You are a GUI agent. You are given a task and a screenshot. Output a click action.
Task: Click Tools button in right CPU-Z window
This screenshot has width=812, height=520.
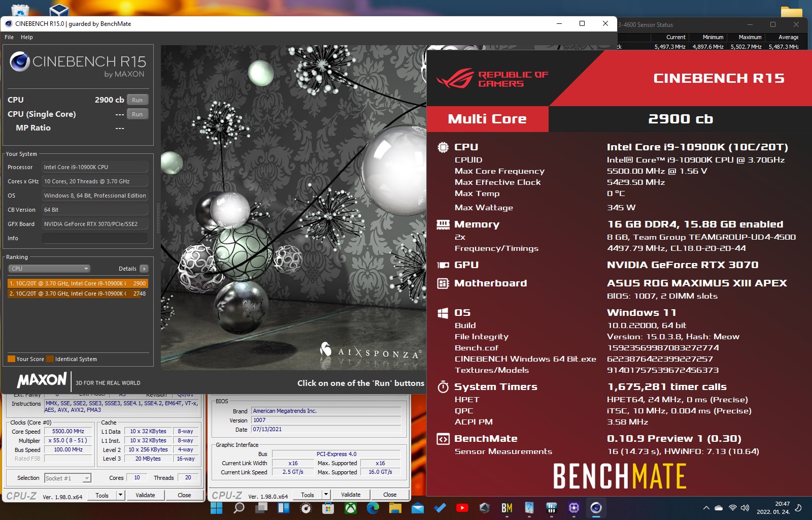tap(308, 495)
